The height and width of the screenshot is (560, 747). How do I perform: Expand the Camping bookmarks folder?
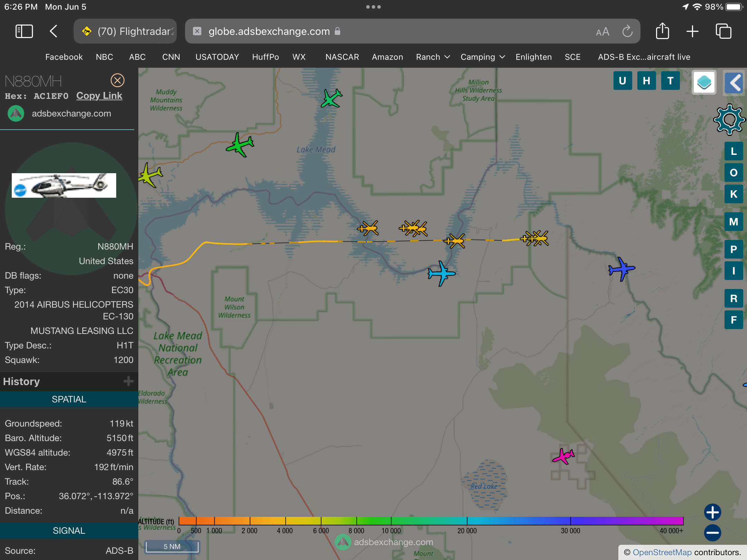coord(482,57)
